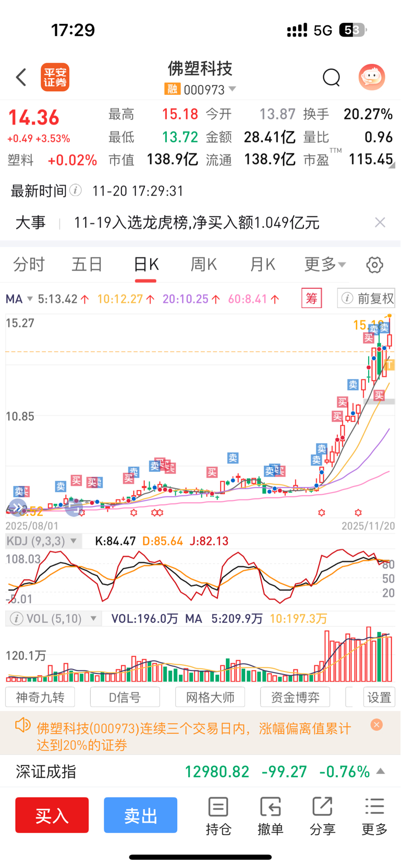The height and width of the screenshot is (868, 401).
Task: Switch to the 分时 tab
Action: point(29,264)
